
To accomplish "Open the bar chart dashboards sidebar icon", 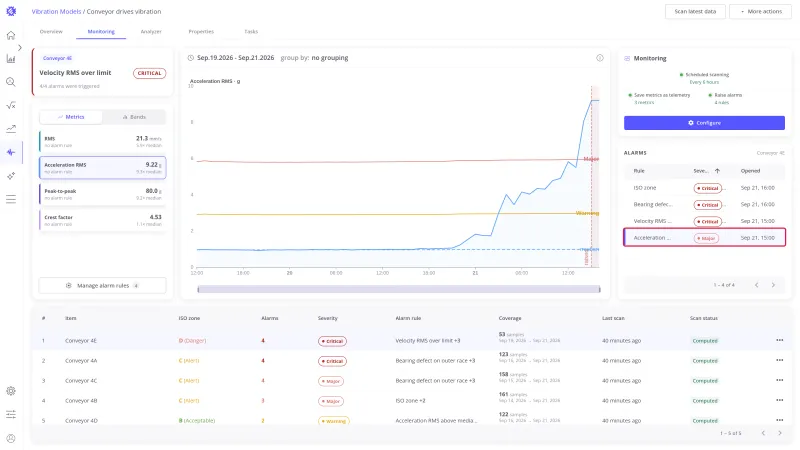I will [x=11, y=59].
